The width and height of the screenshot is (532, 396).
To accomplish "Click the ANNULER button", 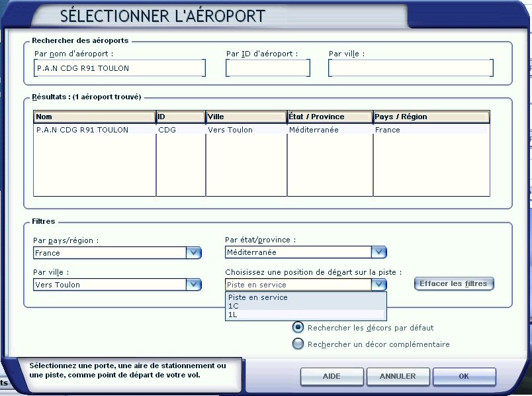I will click(x=398, y=376).
